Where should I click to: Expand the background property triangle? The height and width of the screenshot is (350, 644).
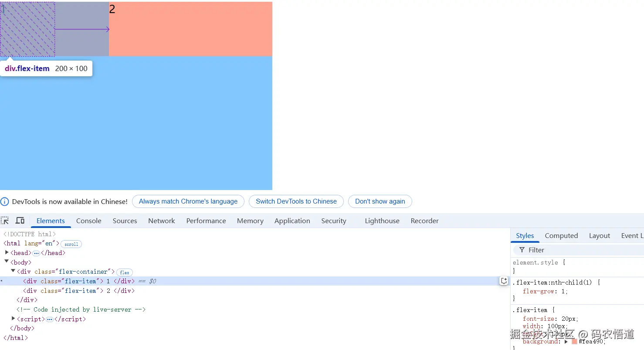click(566, 341)
